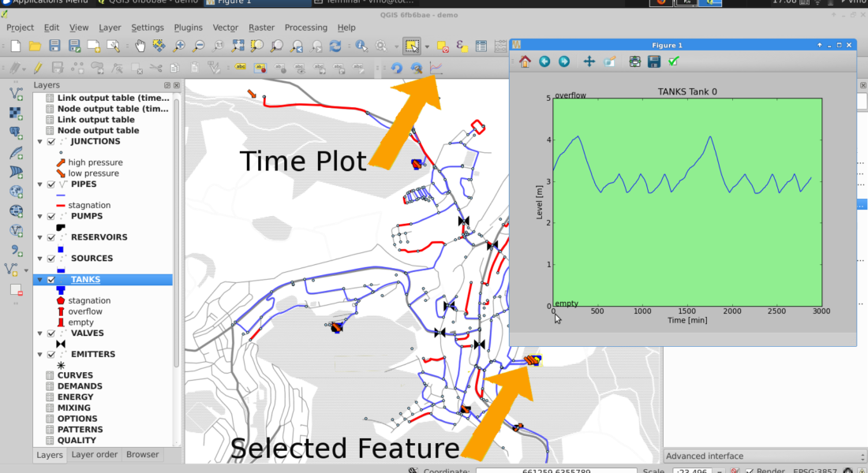The width and height of the screenshot is (868, 473).
Task: Activate the Identify Features tool
Action: [x=361, y=47]
